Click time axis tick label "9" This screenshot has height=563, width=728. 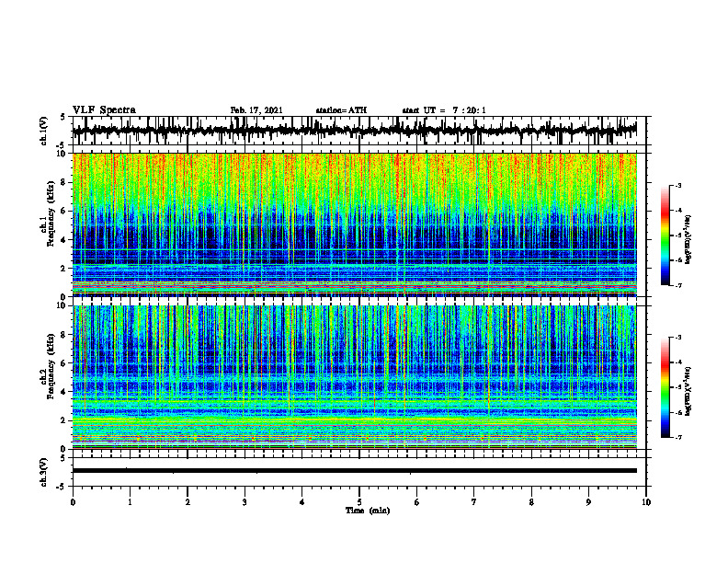pos(588,502)
